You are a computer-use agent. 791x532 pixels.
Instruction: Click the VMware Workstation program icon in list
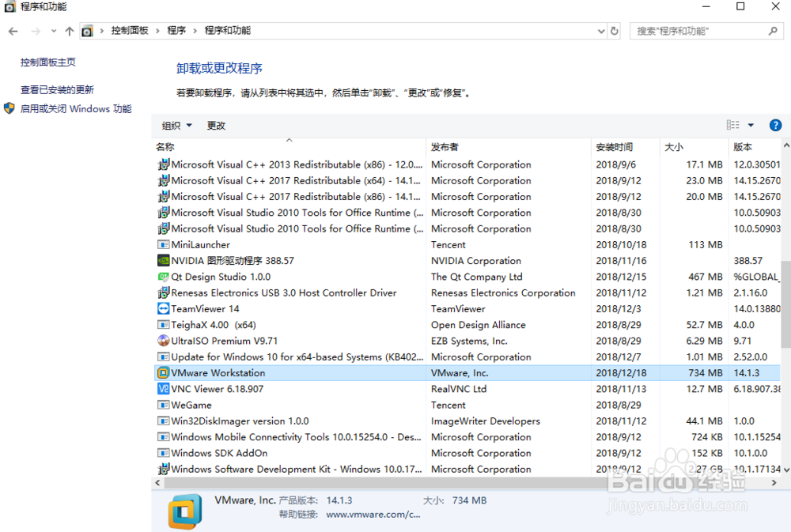click(x=163, y=373)
